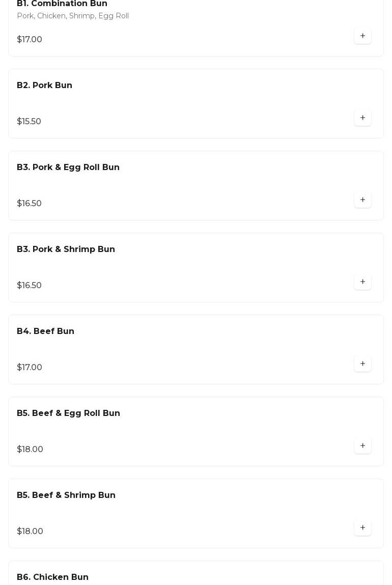The height and width of the screenshot is (585, 392).
Task: Add Pork & Egg Roll Bun to cart
Action: [362, 200]
